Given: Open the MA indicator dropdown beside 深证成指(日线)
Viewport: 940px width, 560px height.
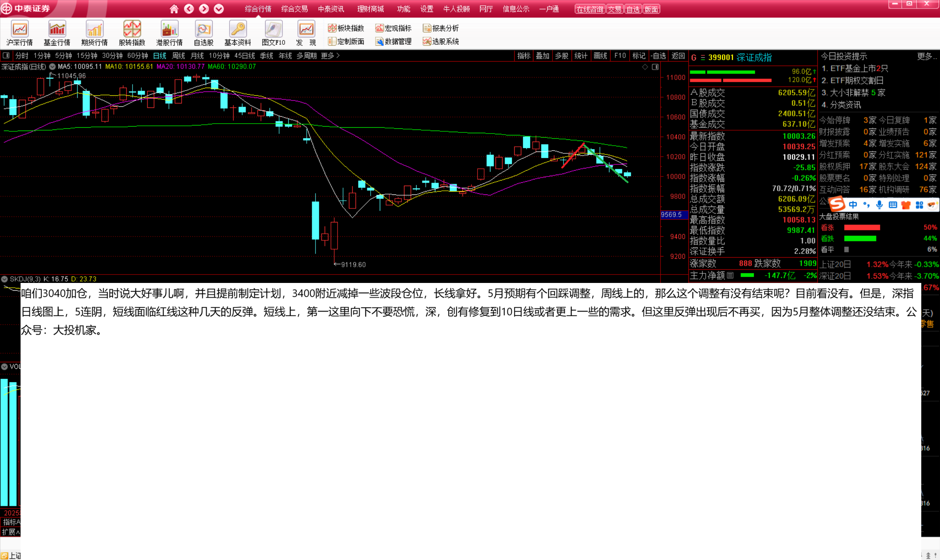Looking at the screenshot, I should [53, 67].
